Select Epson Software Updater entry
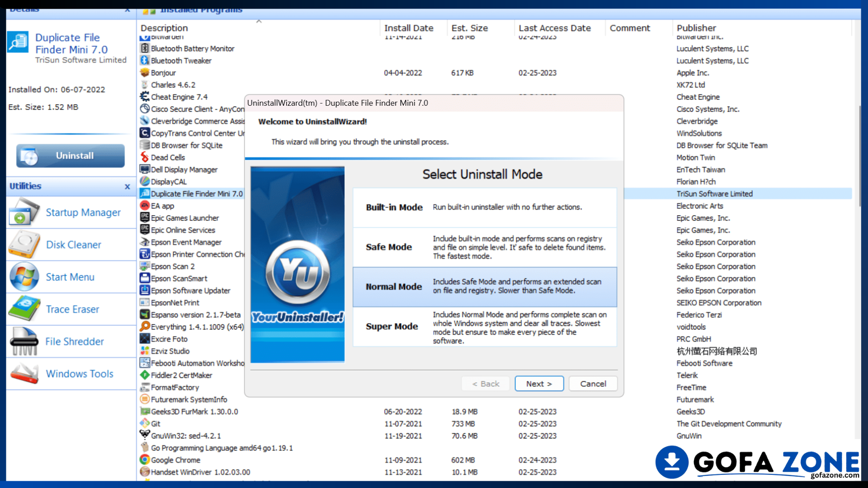868x488 pixels. [x=191, y=291]
